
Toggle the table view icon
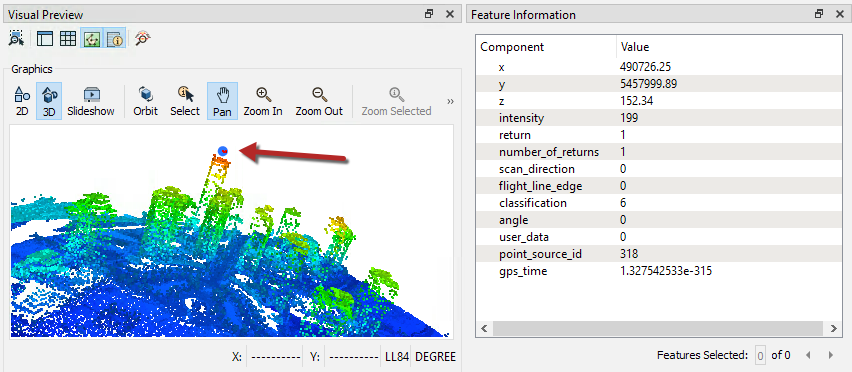pyautogui.click(x=67, y=39)
